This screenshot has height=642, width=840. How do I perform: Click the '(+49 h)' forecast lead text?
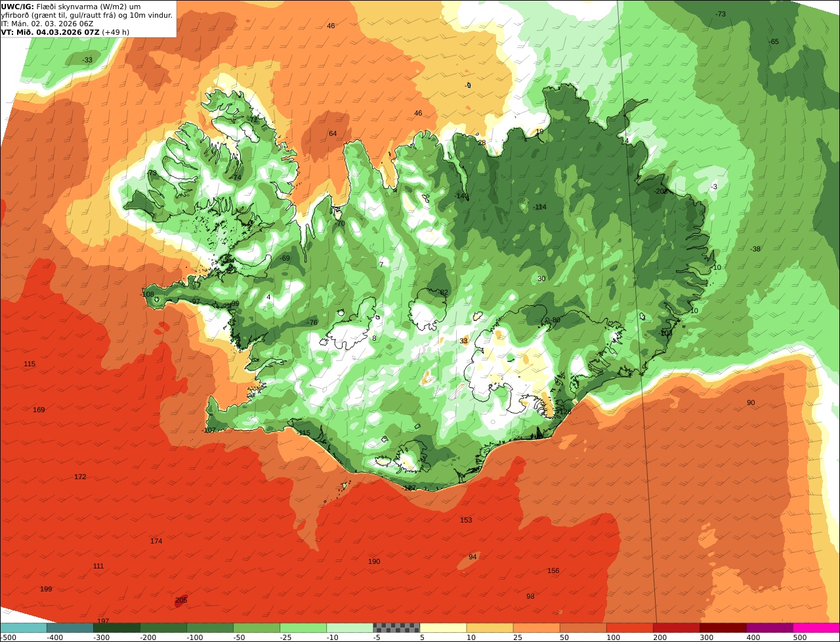click(115, 32)
